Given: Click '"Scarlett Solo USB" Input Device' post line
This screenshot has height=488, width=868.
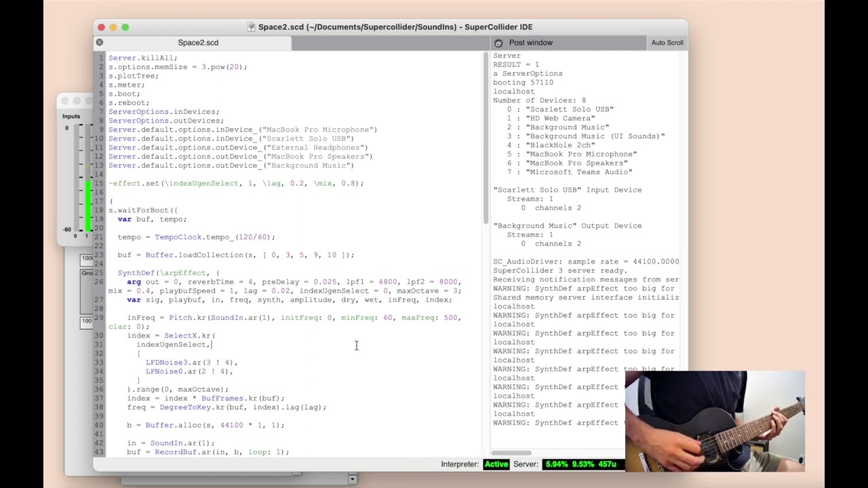Looking at the screenshot, I should click(x=567, y=190).
